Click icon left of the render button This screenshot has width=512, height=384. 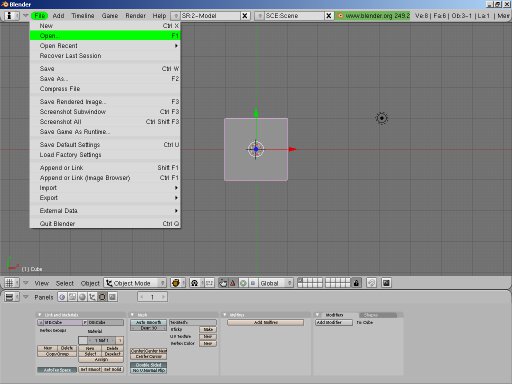coord(371,283)
